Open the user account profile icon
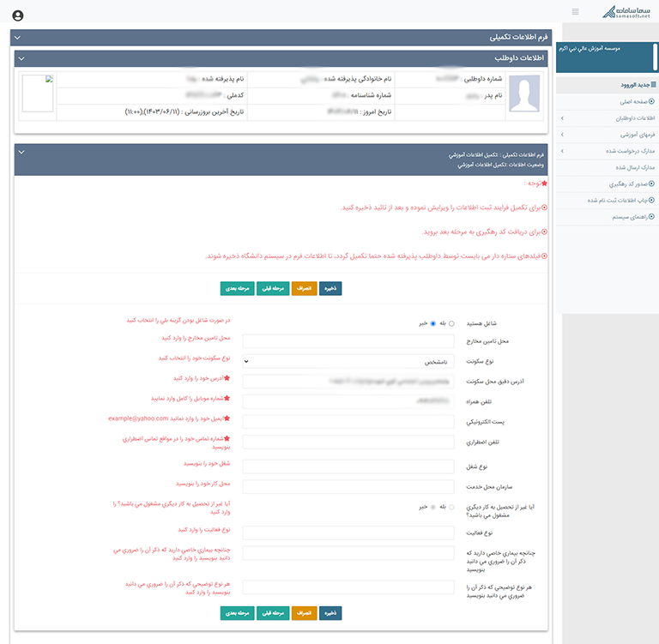The width and height of the screenshot is (659, 644). [18, 15]
